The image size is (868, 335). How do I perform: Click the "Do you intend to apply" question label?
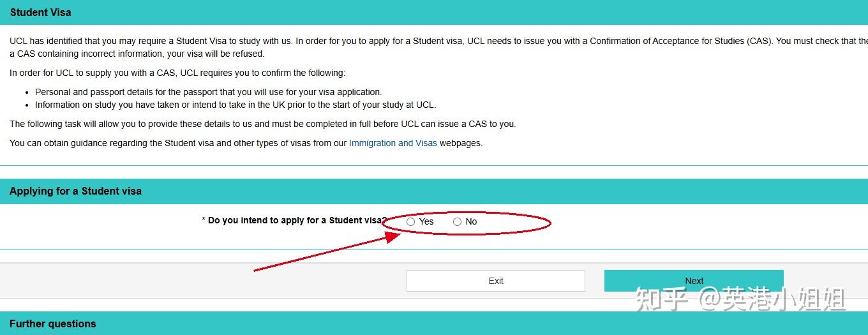coord(297,220)
